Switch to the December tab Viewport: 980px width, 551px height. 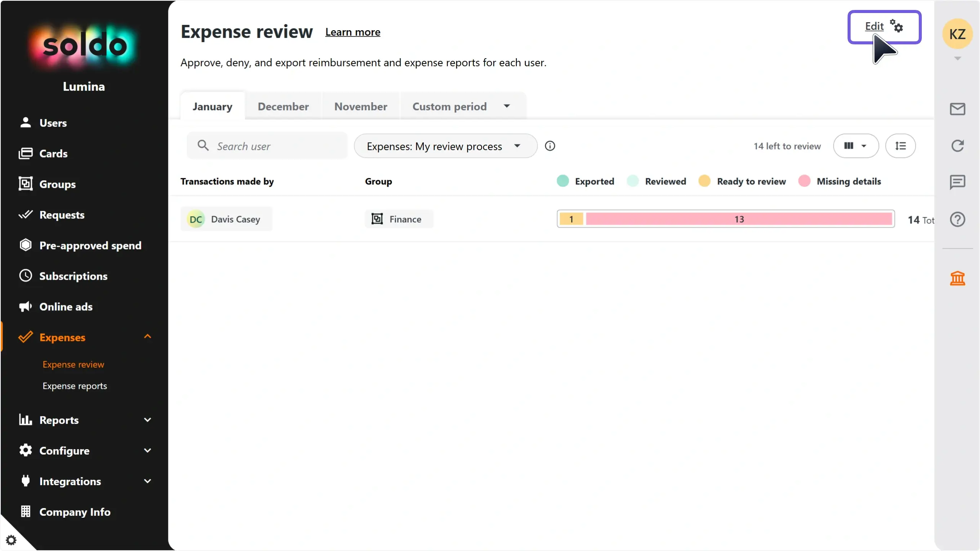(x=283, y=106)
